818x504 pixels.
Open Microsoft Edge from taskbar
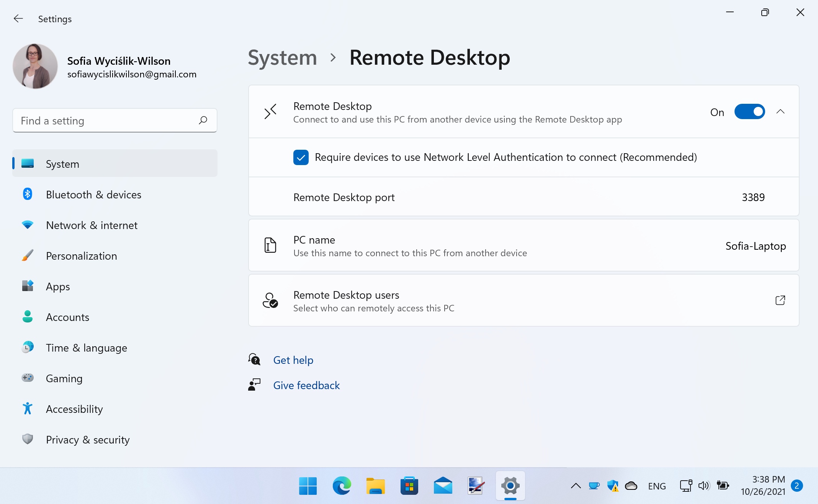tap(342, 485)
